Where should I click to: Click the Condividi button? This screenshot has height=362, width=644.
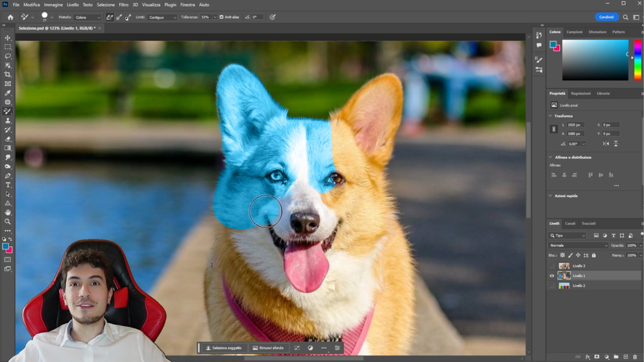pyautogui.click(x=606, y=17)
